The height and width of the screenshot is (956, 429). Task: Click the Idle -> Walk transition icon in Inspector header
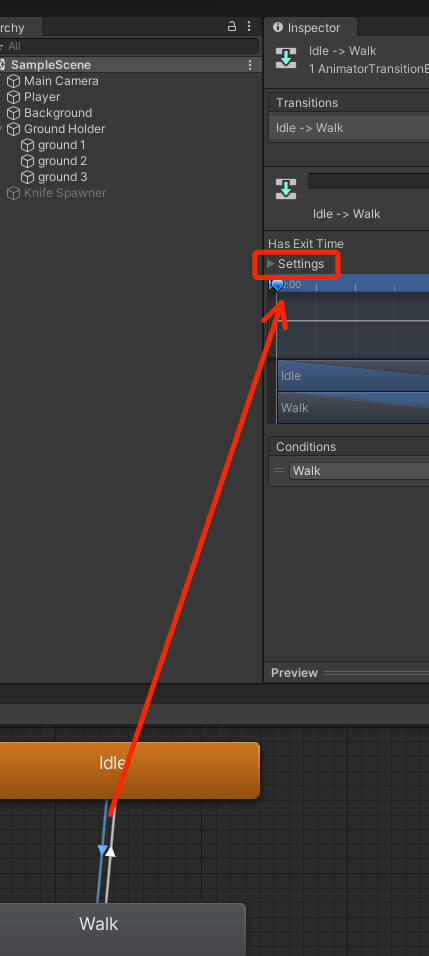[286, 58]
